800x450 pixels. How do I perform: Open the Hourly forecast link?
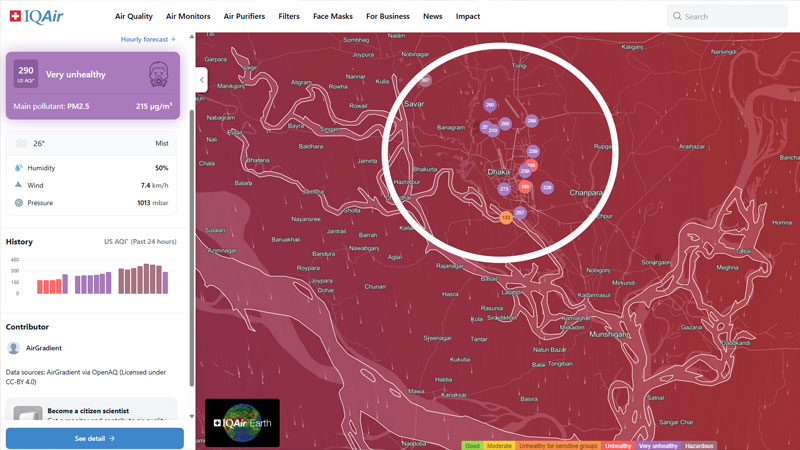(148, 39)
